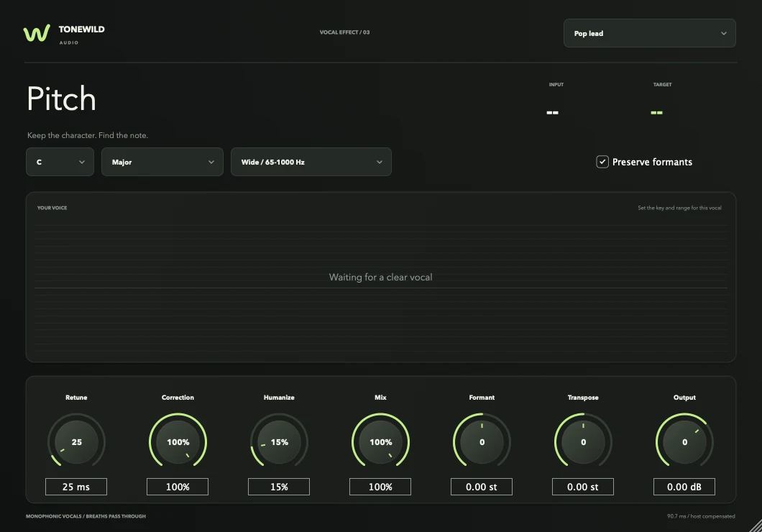Click the Mix 100% value field
The width and height of the screenshot is (762, 532).
click(380, 487)
